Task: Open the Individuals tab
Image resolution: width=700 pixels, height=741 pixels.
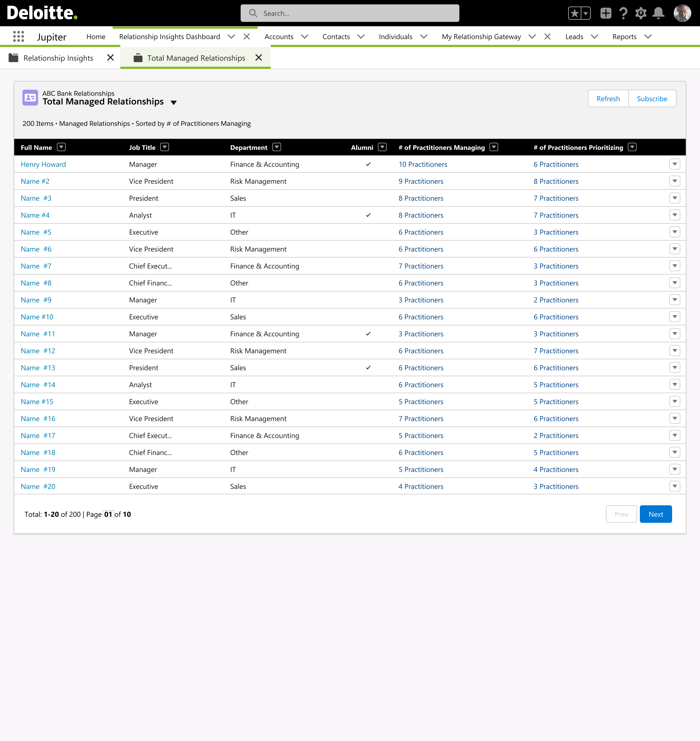Action: (x=395, y=37)
